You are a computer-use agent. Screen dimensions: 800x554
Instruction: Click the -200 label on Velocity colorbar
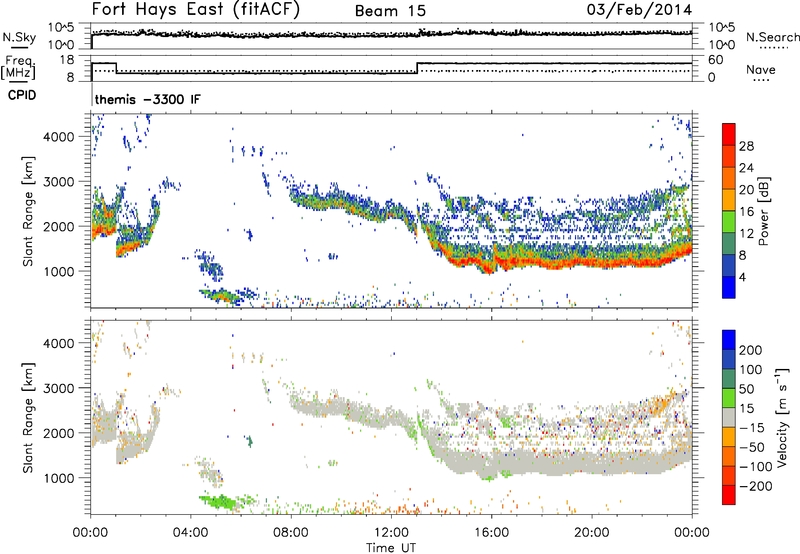(x=756, y=486)
